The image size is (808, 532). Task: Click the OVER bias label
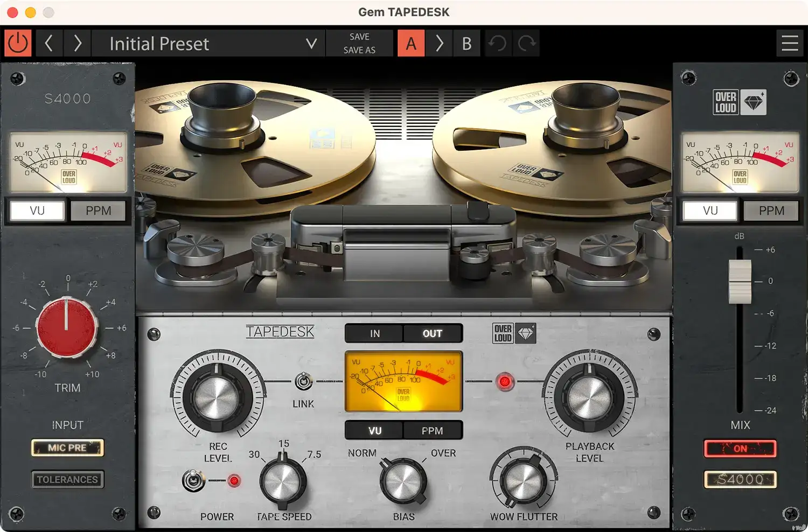443,453
